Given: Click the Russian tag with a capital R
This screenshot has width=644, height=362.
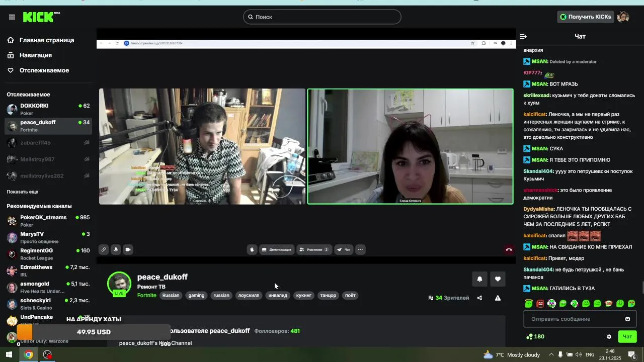Looking at the screenshot, I should tap(171, 296).
